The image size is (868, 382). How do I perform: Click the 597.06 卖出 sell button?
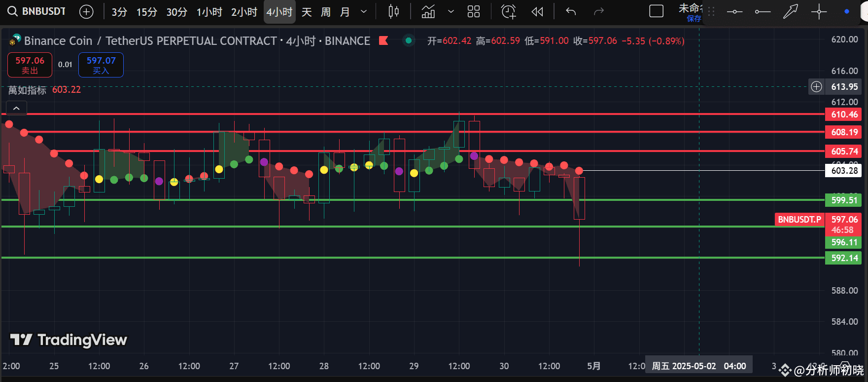tap(30, 65)
